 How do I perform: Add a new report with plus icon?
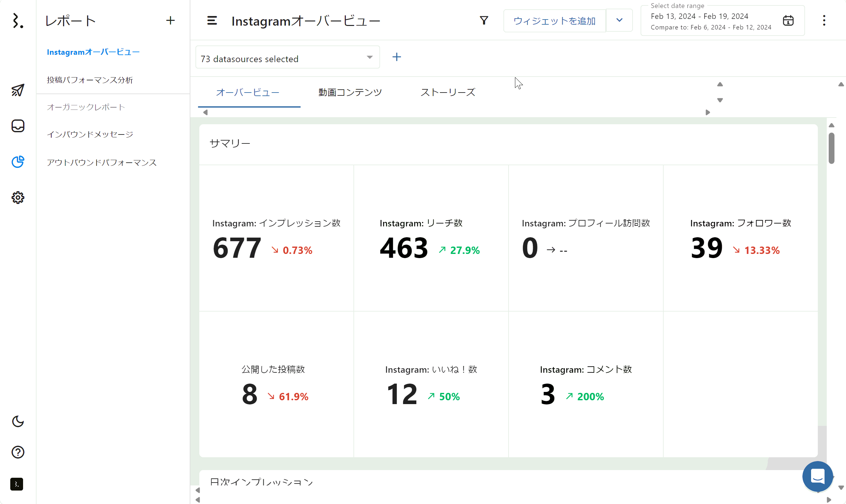170,20
